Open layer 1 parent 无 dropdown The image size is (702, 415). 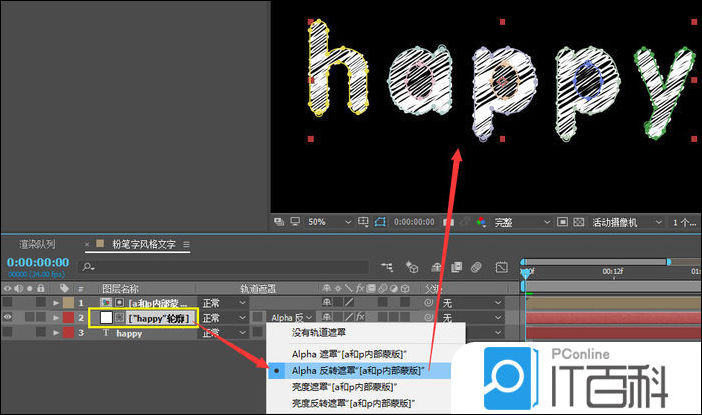tap(472, 303)
